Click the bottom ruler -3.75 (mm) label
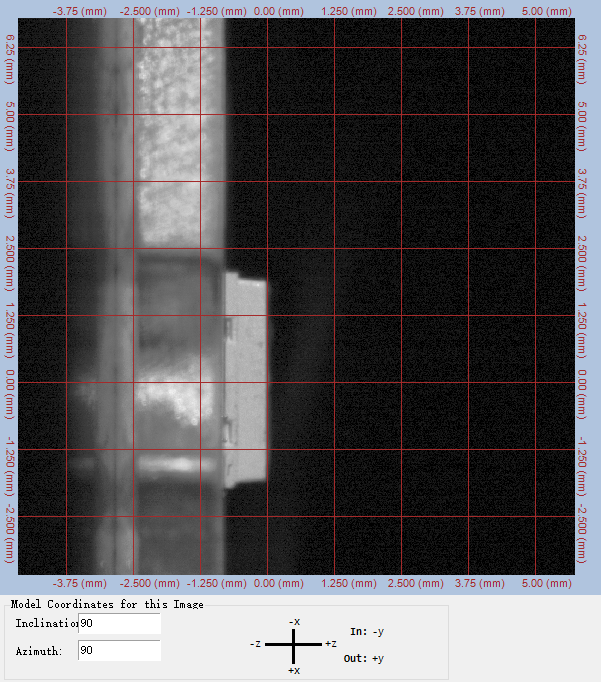 (x=80, y=582)
